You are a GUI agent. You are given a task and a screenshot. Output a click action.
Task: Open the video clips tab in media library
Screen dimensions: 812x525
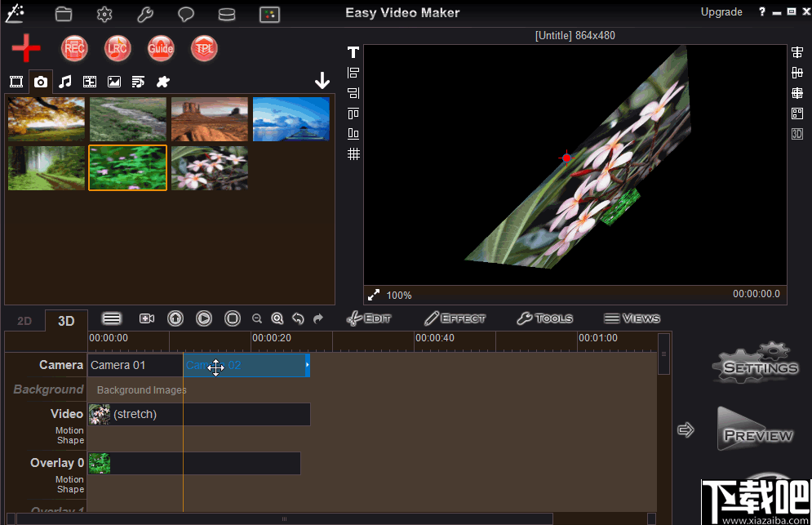(16, 81)
